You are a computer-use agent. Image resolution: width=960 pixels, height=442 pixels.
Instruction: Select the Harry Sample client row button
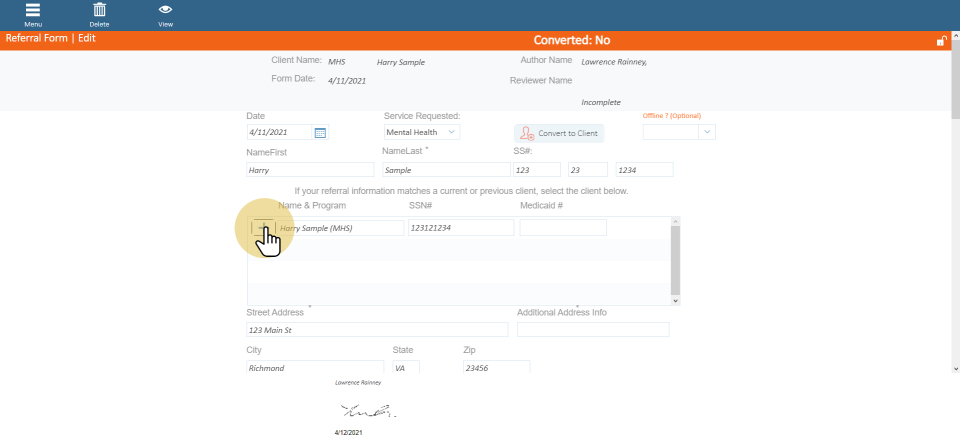click(x=261, y=227)
